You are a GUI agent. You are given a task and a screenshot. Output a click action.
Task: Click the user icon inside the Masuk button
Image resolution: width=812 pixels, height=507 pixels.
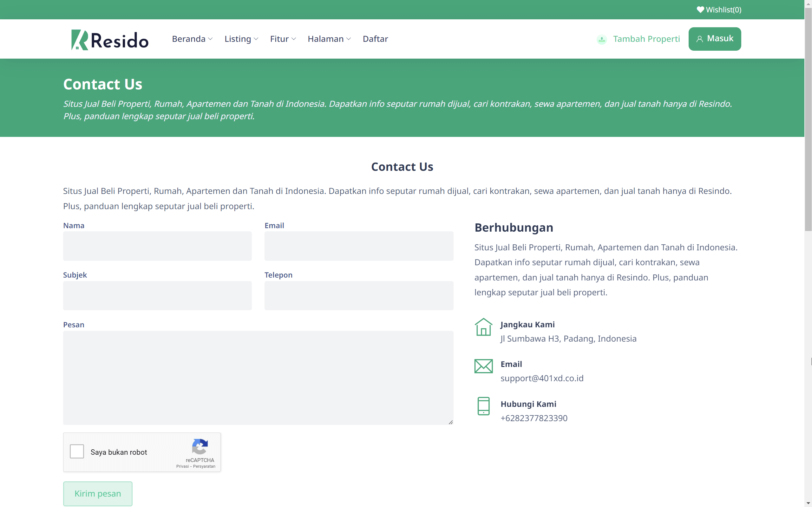click(x=700, y=39)
